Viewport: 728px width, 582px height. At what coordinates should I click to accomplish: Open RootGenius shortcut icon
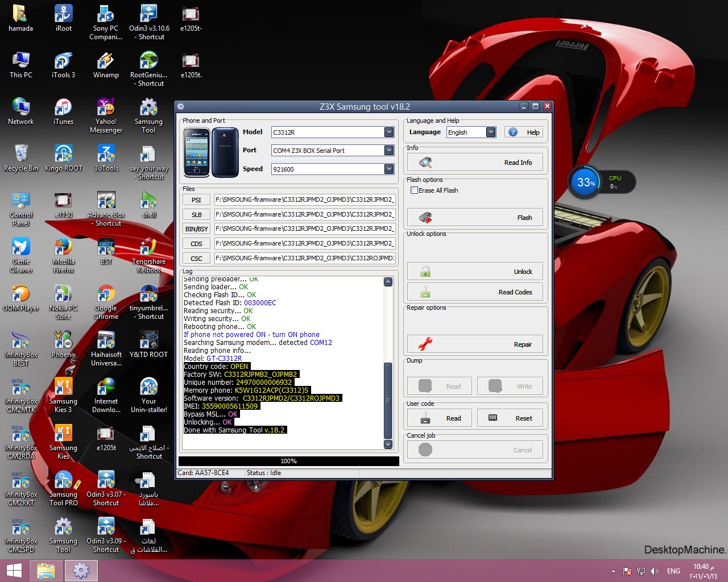149,69
